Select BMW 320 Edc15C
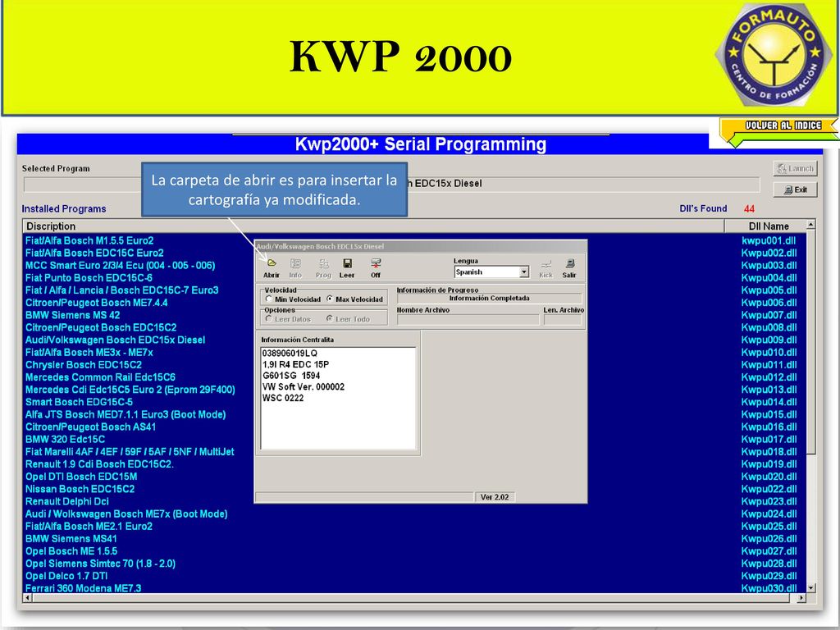This screenshot has width=840, height=630. click(66, 440)
